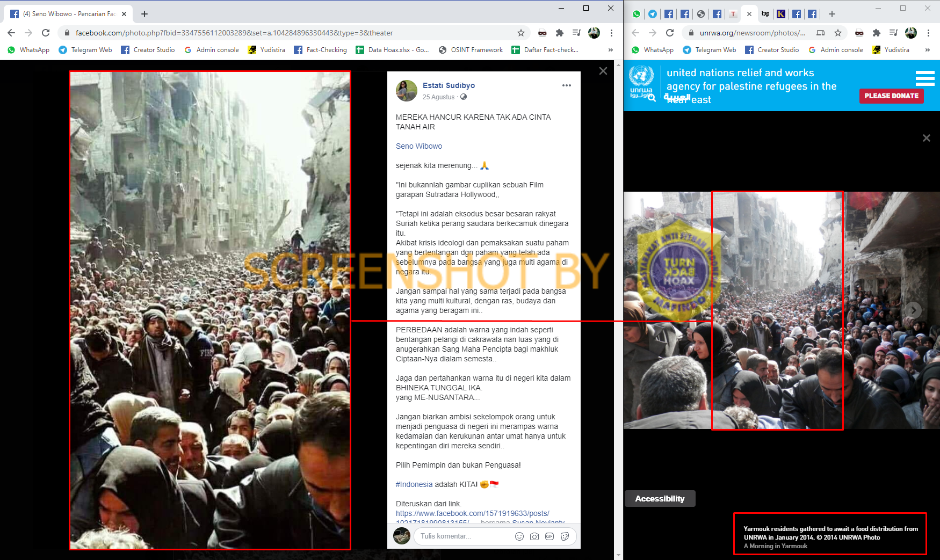Switch to the red T tab in right window
The height and width of the screenshot is (560, 940).
click(733, 14)
